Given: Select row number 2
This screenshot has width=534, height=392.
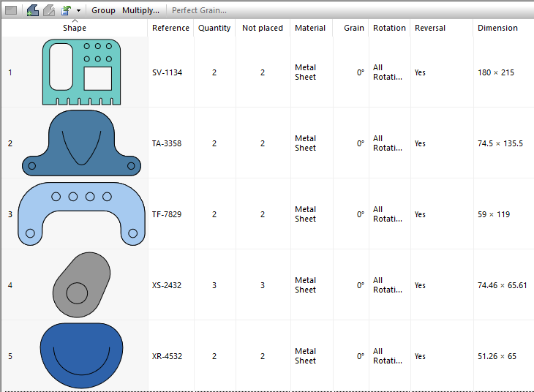Looking at the screenshot, I should click(x=10, y=143).
